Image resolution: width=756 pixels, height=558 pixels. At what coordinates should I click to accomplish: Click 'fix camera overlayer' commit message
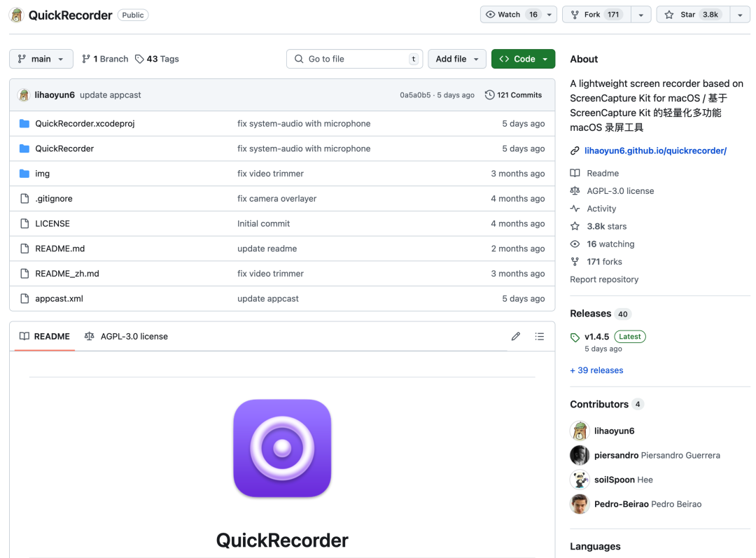pyautogui.click(x=276, y=198)
